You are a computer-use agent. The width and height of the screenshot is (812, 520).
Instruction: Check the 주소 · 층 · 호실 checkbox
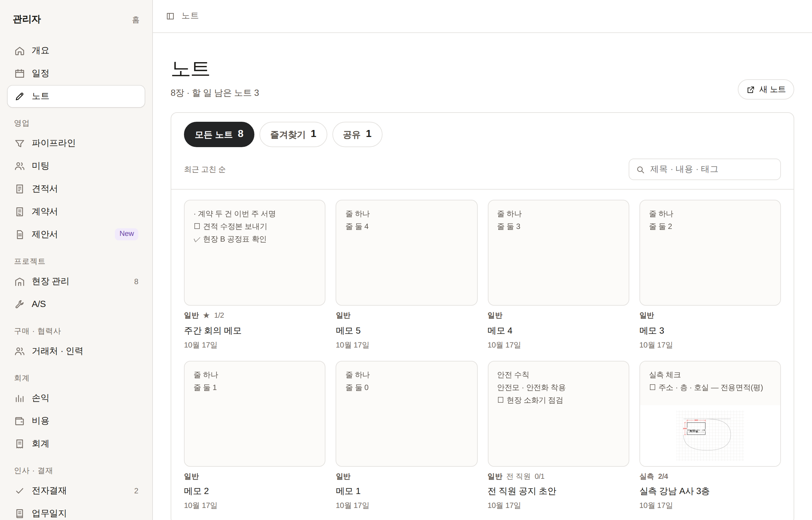click(x=652, y=387)
